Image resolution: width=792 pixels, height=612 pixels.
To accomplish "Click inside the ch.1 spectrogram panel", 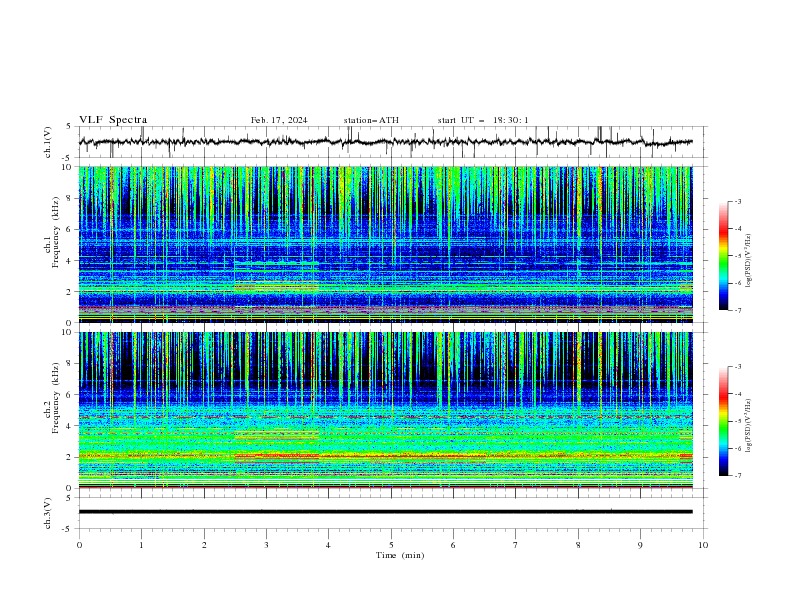I will click(385, 244).
